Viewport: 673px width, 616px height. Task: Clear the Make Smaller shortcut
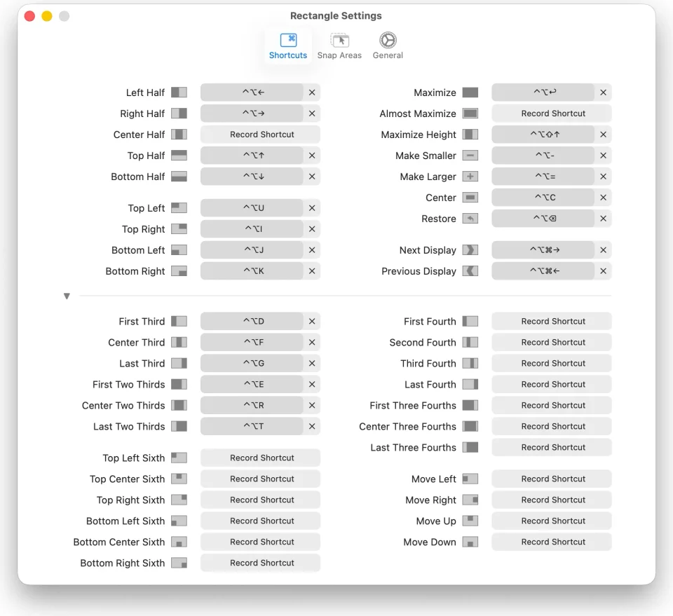pyautogui.click(x=603, y=156)
